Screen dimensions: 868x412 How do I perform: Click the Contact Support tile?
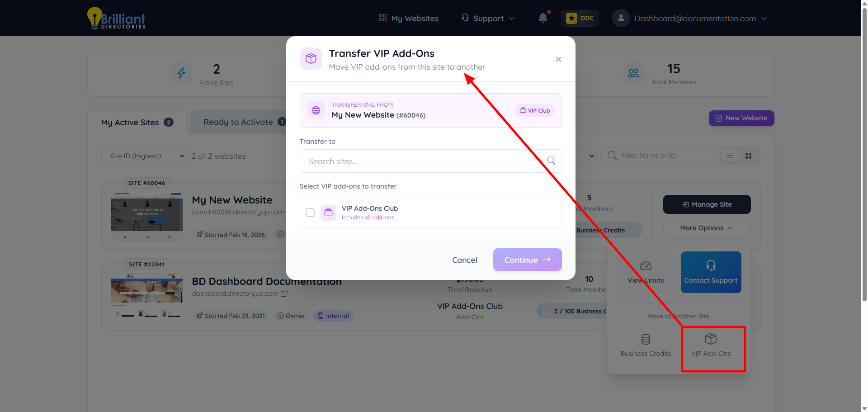pos(711,272)
